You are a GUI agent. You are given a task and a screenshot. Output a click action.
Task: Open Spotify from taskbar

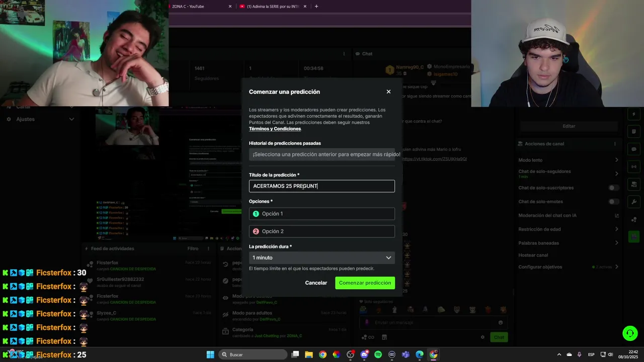click(x=378, y=354)
